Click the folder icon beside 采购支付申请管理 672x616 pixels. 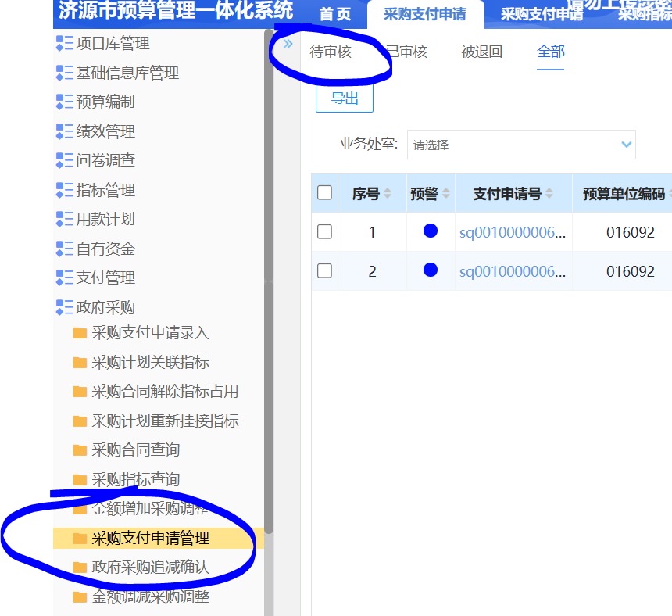click(80, 539)
